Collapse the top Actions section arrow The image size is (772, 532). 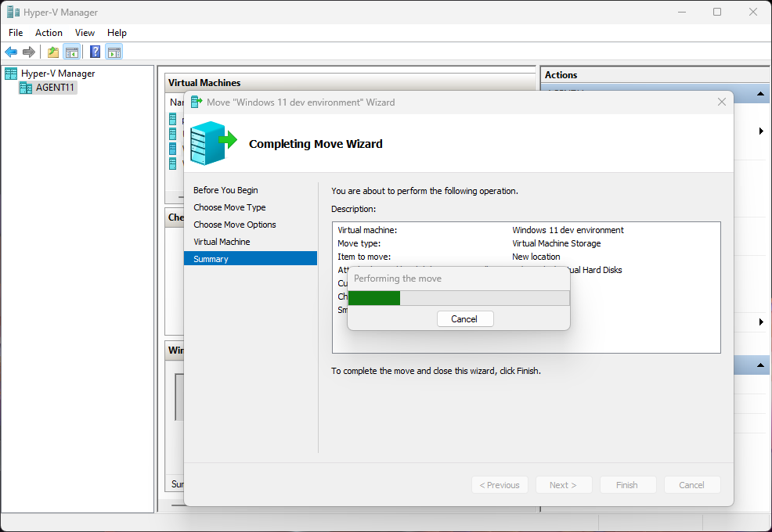tap(760, 94)
